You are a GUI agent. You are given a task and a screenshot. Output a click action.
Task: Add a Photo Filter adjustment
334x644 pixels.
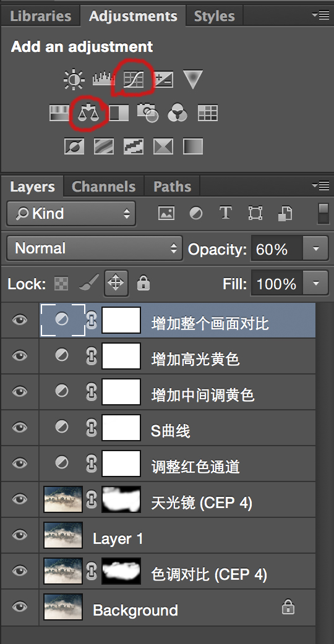tap(148, 112)
